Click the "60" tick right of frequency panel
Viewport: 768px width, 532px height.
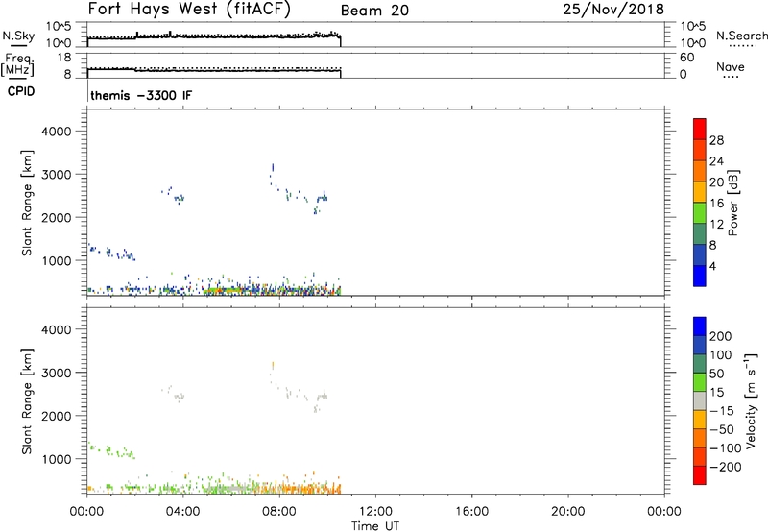(x=687, y=58)
